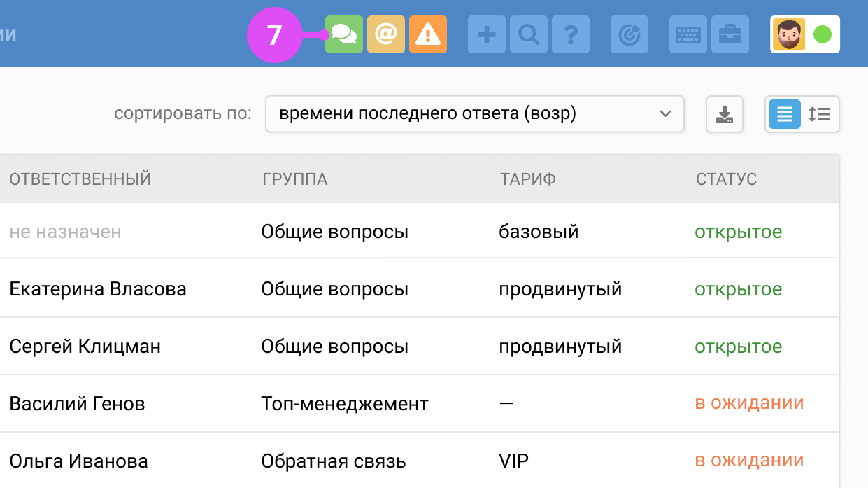The height and width of the screenshot is (488, 868).
Task: Click the export/download icon near sorting
Action: point(724,114)
